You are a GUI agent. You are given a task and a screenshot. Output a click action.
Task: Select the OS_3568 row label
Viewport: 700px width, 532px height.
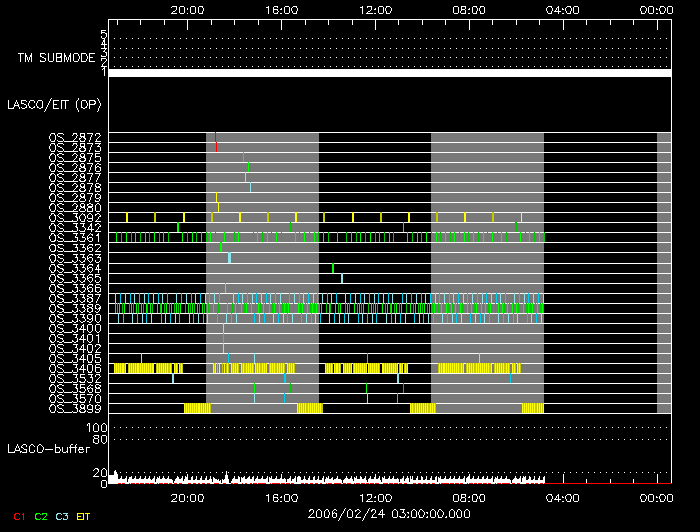(75, 388)
